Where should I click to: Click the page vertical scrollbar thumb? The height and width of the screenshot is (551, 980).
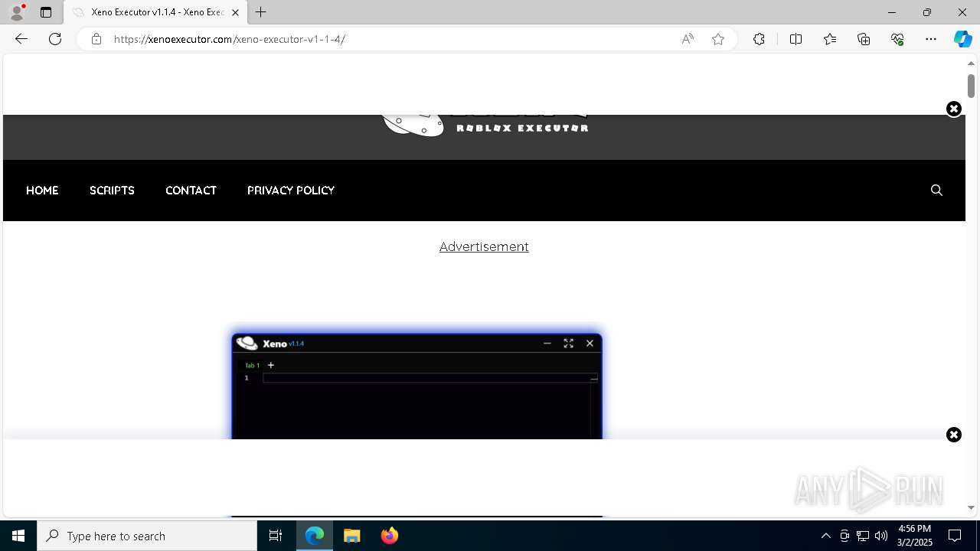971,86
